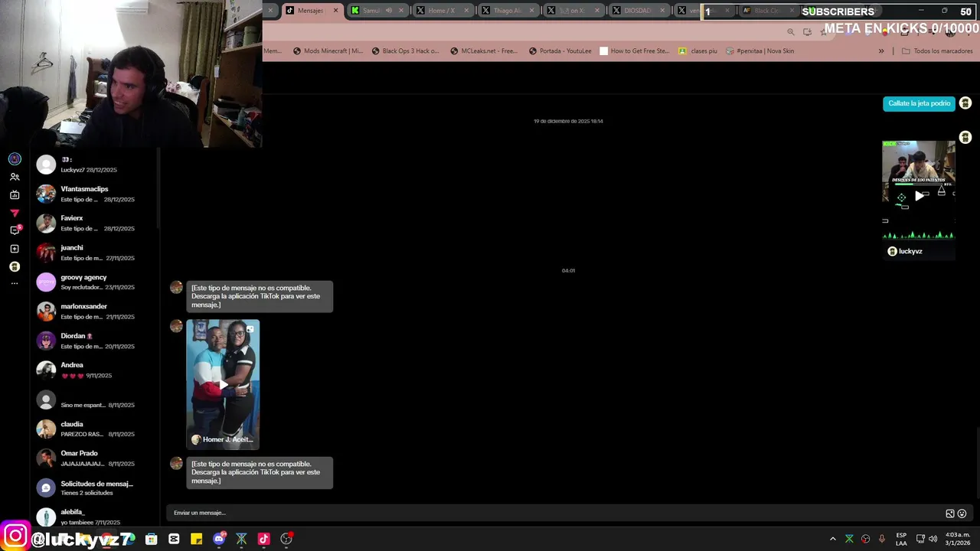Open the groovy agency conversation
Image resolution: width=980 pixels, height=551 pixels.
point(96,282)
